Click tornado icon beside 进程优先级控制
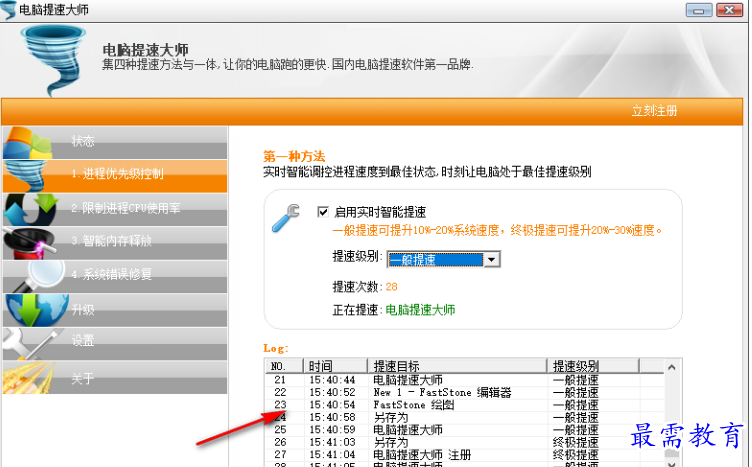The width and height of the screenshot is (752, 467). 26,175
